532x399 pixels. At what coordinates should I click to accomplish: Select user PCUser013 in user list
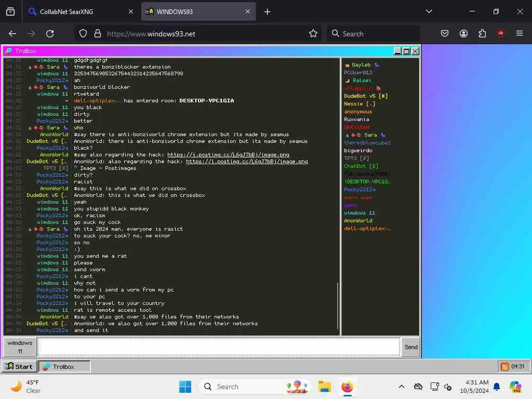[x=358, y=73]
